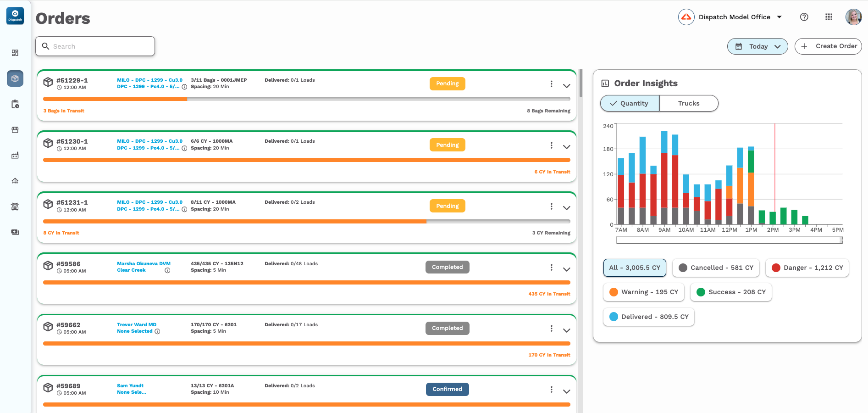Open the apps grid launcher icon
The image size is (868, 413).
(829, 17)
